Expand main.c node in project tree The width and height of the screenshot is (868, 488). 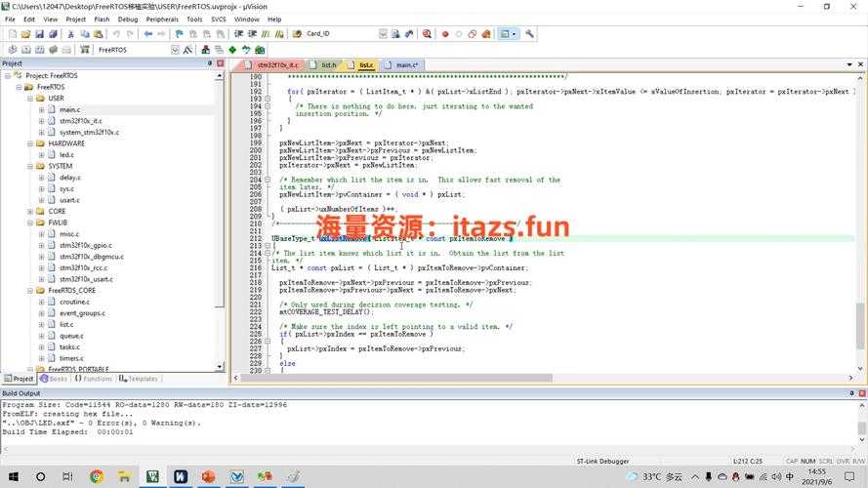point(42,109)
